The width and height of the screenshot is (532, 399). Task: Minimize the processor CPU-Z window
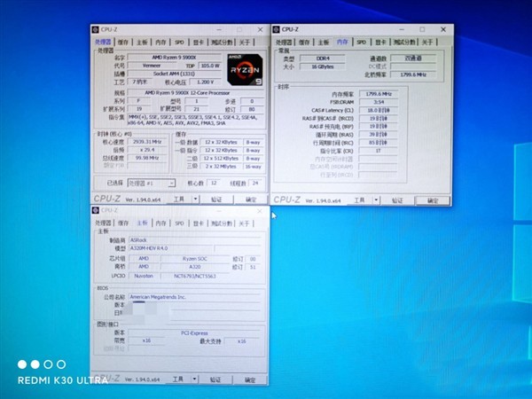(x=219, y=30)
